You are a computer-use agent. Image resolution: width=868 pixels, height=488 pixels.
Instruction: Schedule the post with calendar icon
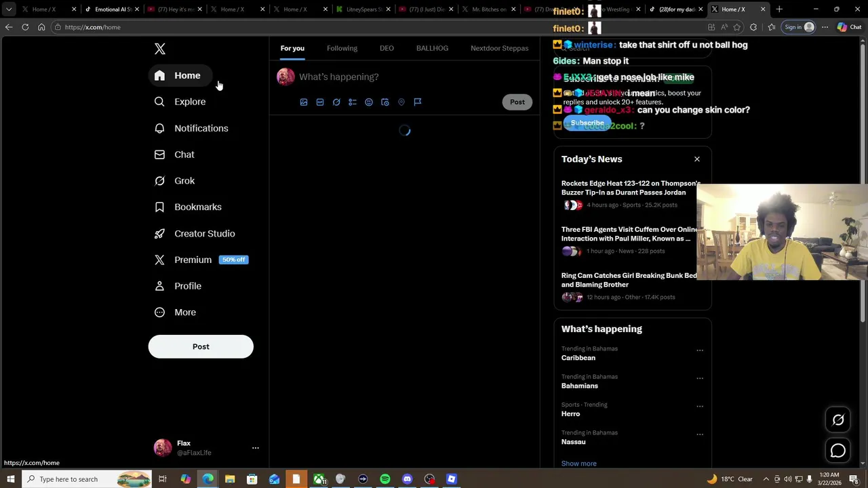tap(385, 102)
